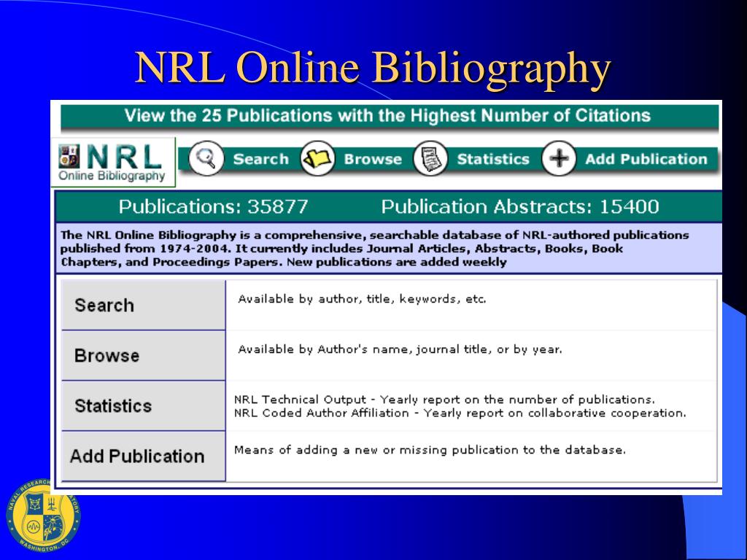Click 'Available by Author's name, journal title' text
The image size is (747, 560).
[400, 349]
